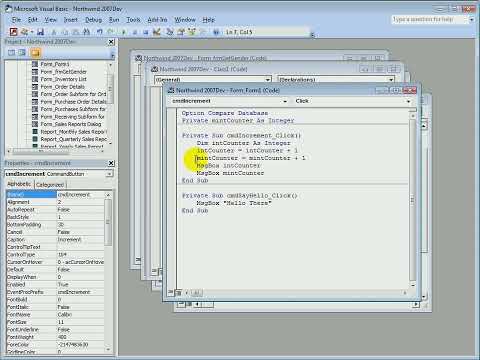Click the Object Browser toolbar icon
Screen dimensions: 480x360
pos(192,32)
